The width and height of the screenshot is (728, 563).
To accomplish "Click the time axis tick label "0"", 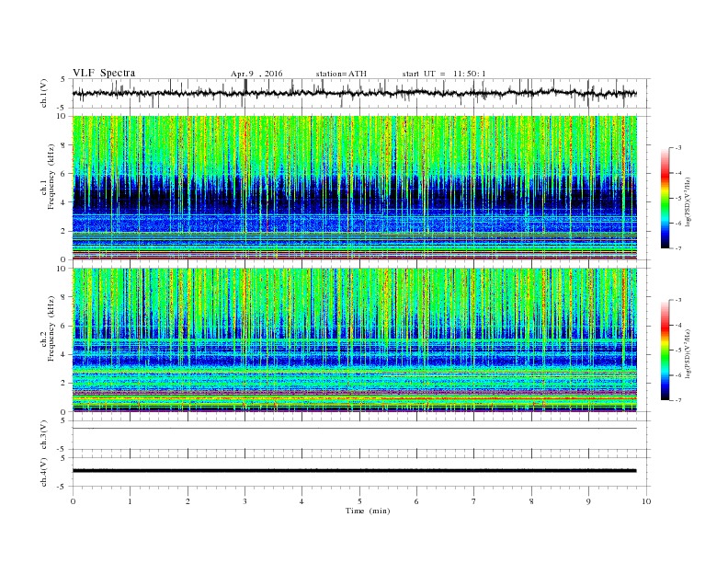I will point(73,501).
